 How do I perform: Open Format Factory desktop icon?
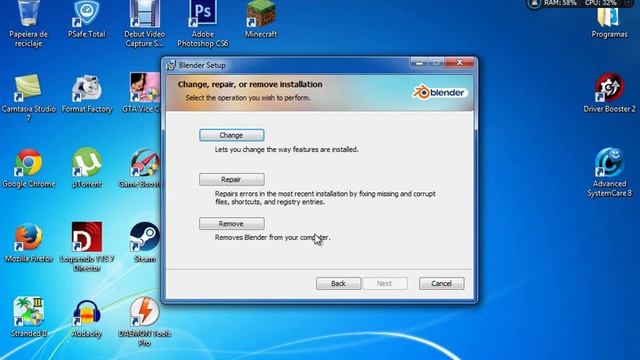click(86, 94)
